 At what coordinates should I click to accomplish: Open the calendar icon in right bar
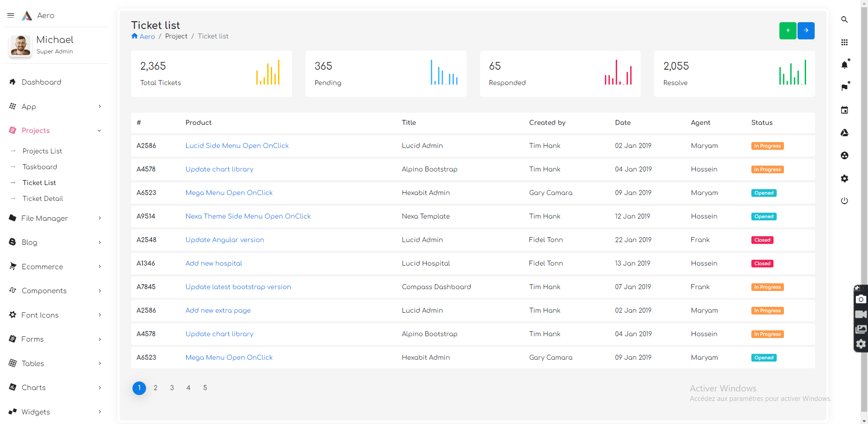(844, 110)
